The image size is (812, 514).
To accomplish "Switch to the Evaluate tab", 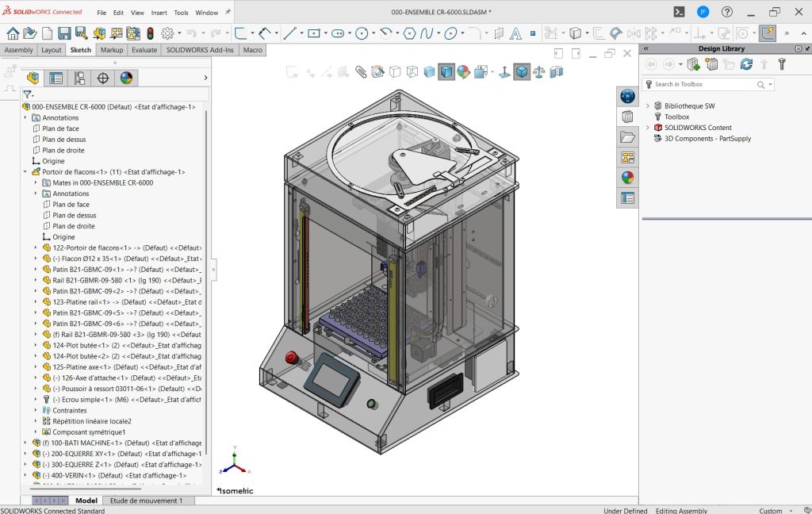I will 144,50.
